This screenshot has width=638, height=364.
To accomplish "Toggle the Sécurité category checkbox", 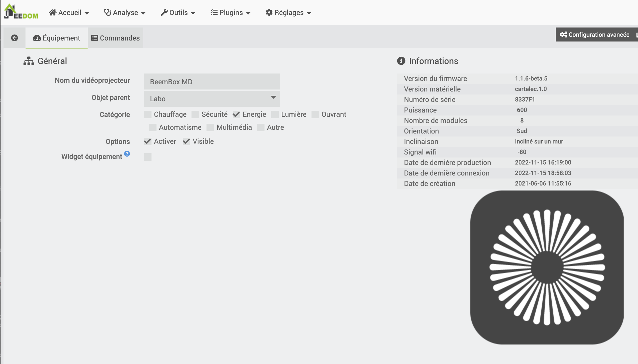I will tap(195, 114).
